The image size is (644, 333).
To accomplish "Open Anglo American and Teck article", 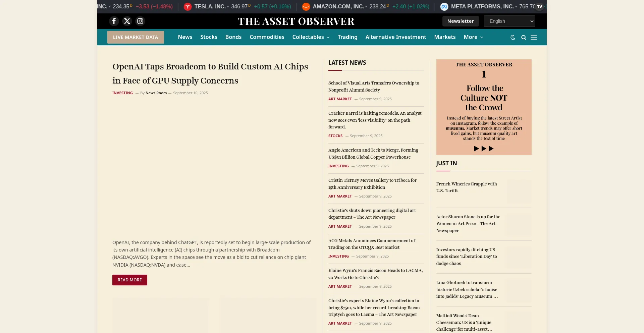I will tap(373, 154).
